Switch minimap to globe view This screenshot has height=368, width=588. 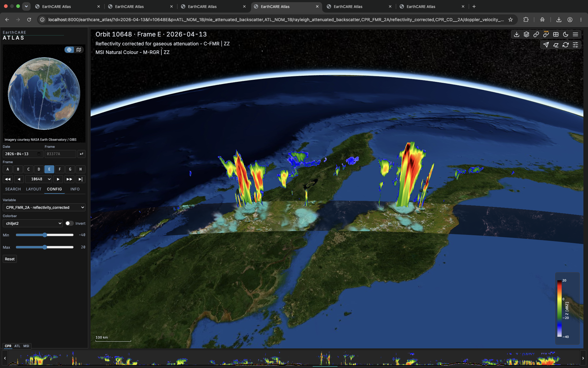(69, 50)
